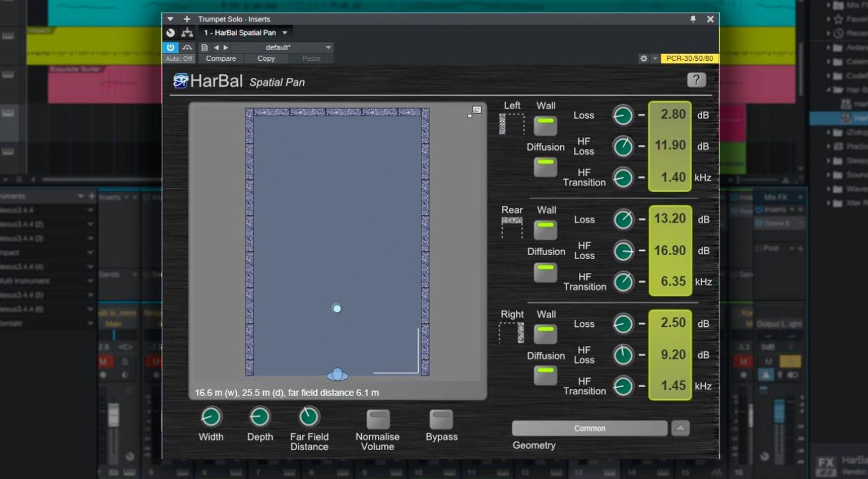The image size is (868, 479).
Task: Click the Right wall Loss knob
Action: [x=623, y=324]
